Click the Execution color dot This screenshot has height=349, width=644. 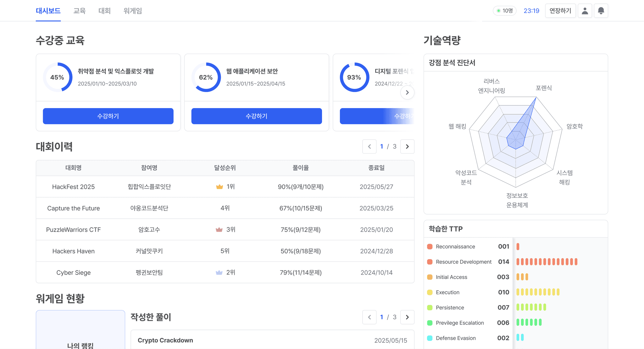pos(430,292)
